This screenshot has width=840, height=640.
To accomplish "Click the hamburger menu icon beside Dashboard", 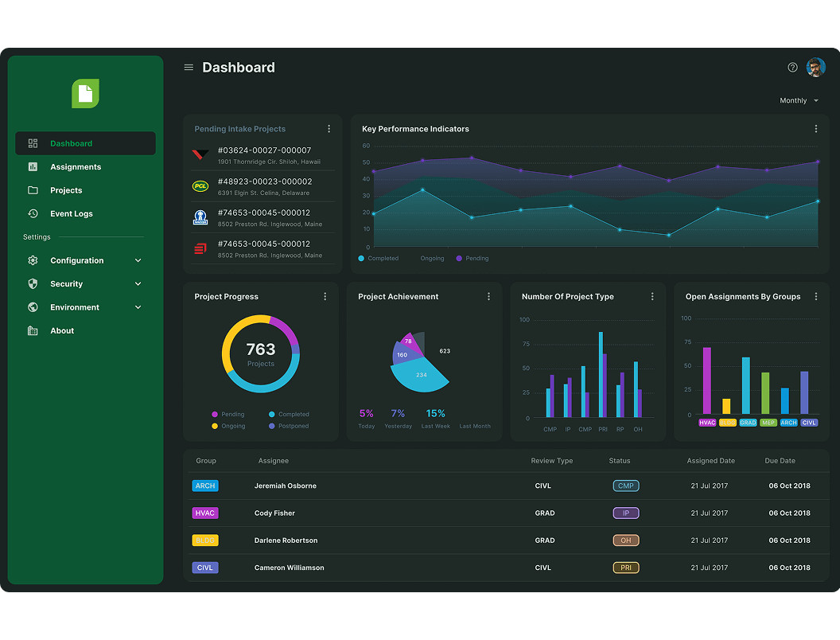I will click(189, 68).
